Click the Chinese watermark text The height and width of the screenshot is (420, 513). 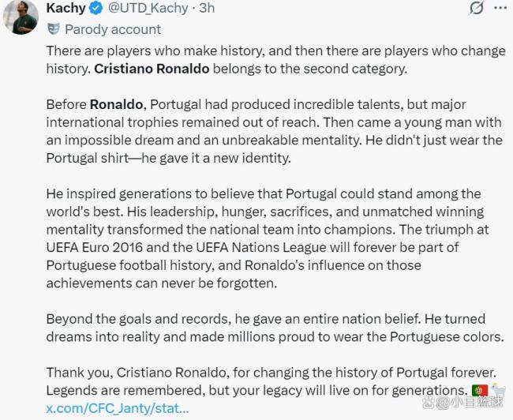pyautogui.click(x=477, y=403)
